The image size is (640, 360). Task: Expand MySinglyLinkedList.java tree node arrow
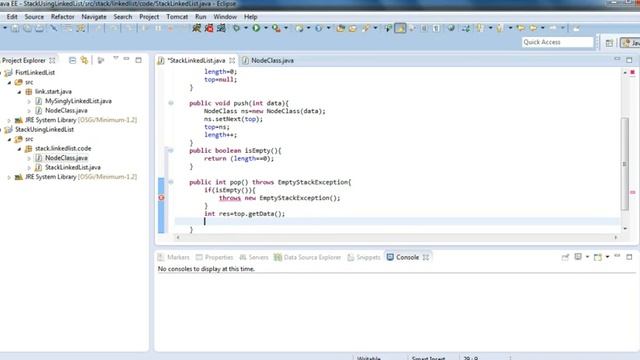point(29,101)
